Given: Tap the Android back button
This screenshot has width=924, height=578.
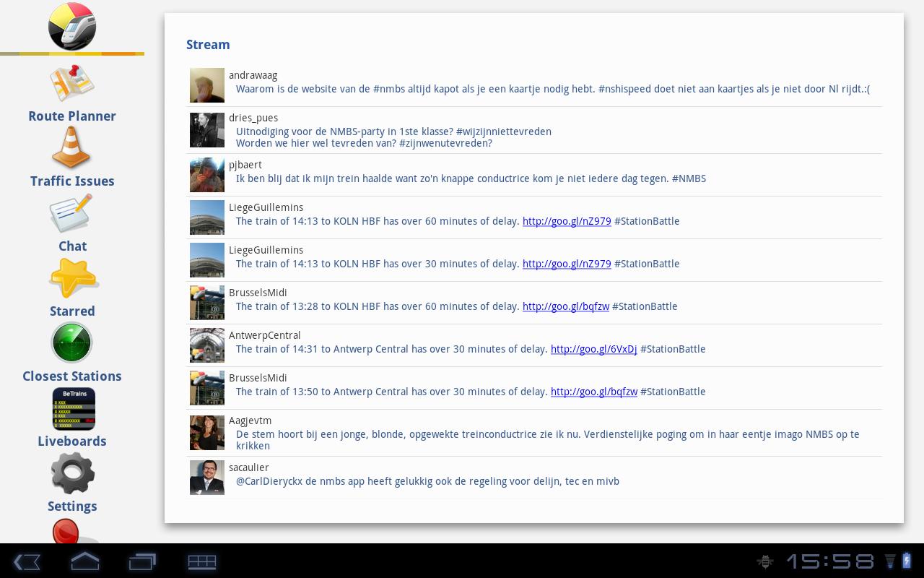Looking at the screenshot, I should [x=27, y=561].
